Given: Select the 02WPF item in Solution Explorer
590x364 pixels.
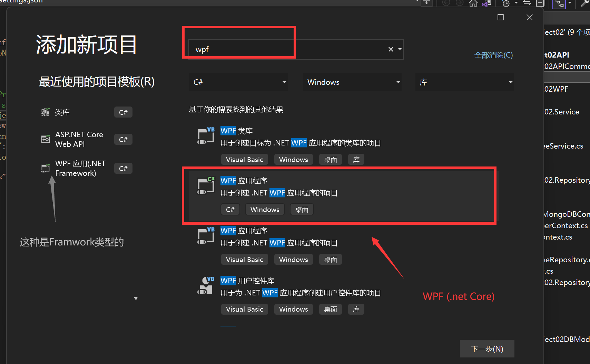Looking at the screenshot, I should 556,89.
